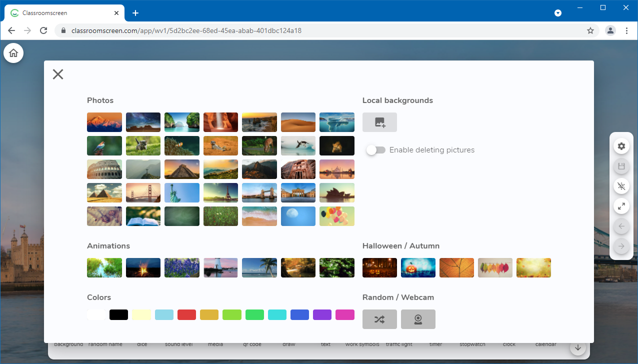Select the Golden Gate Bridge photo
The height and width of the screenshot is (364, 638).
tap(143, 193)
